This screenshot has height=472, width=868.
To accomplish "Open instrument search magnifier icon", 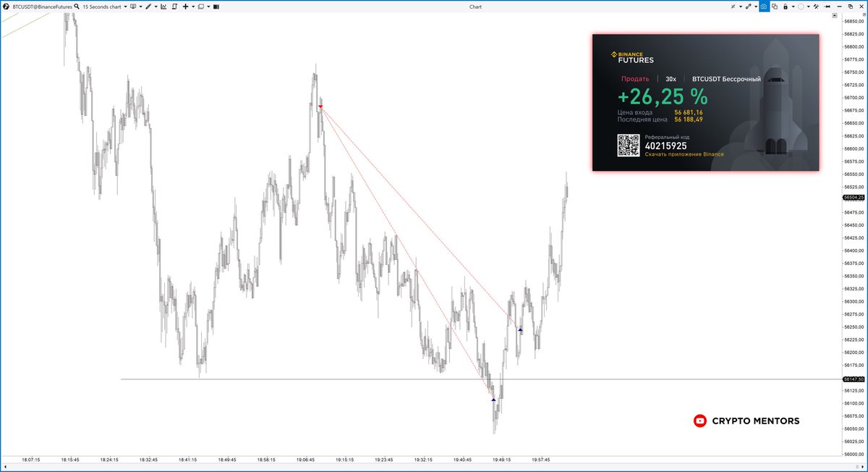I will [x=77, y=7].
